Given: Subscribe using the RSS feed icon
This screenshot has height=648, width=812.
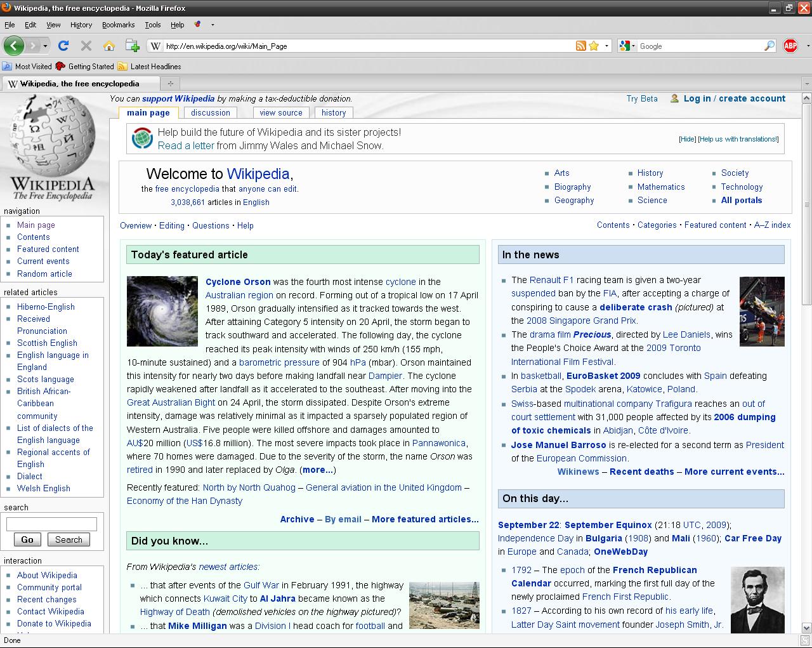Looking at the screenshot, I should 580,46.
